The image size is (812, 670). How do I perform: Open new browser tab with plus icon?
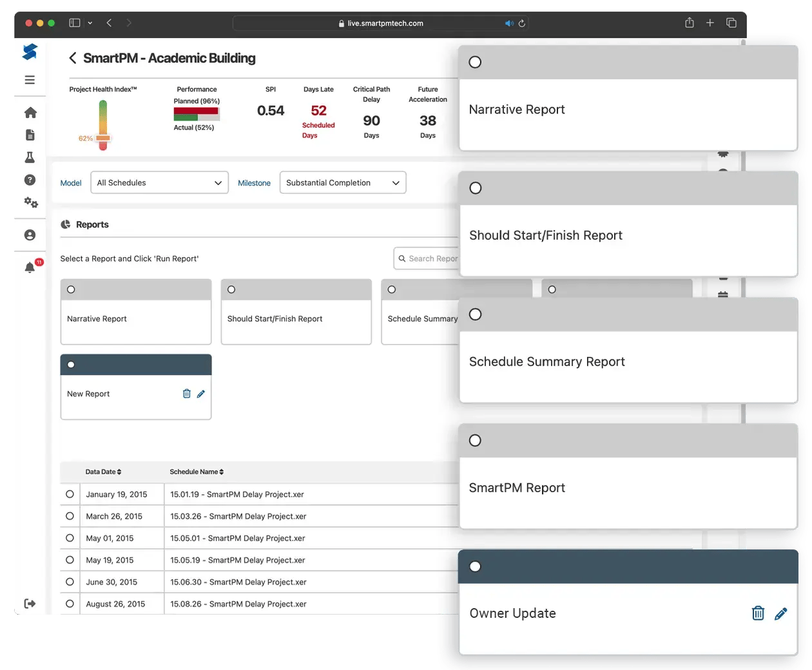(x=710, y=23)
